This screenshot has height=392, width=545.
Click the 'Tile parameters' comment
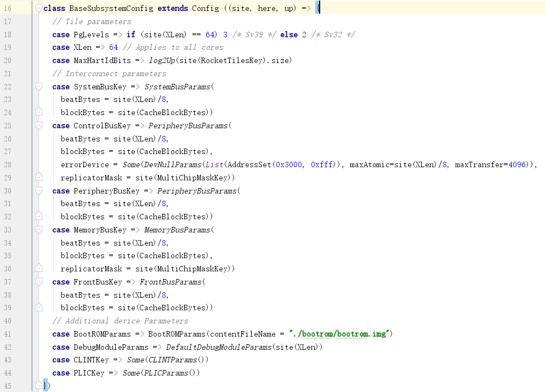click(x=92, y=21)
